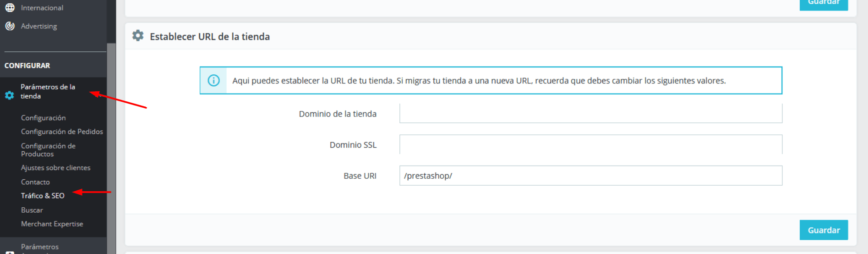Go to Ajustes sobre clientes
The width and height of the screenshot is (868, 254).
point(55,168)
